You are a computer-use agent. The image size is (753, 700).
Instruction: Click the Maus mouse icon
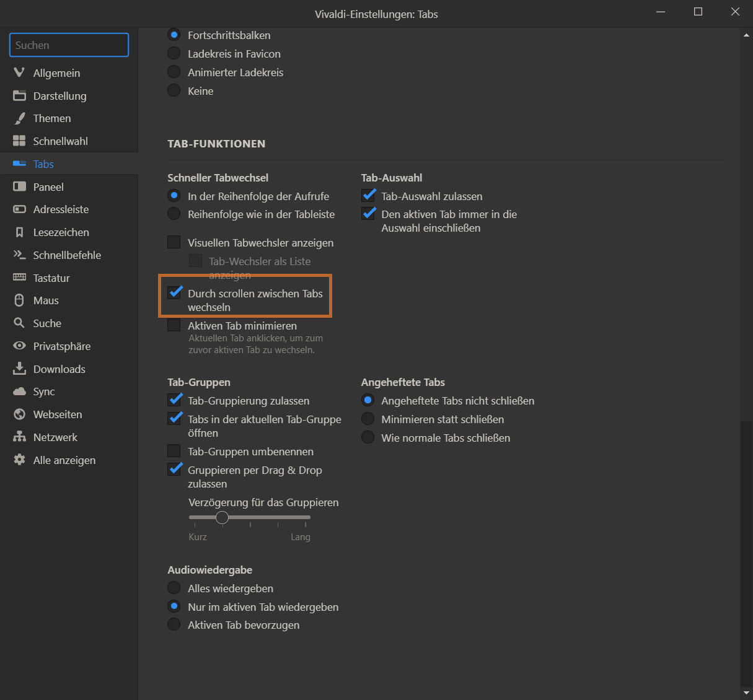[x=19, y=300]
